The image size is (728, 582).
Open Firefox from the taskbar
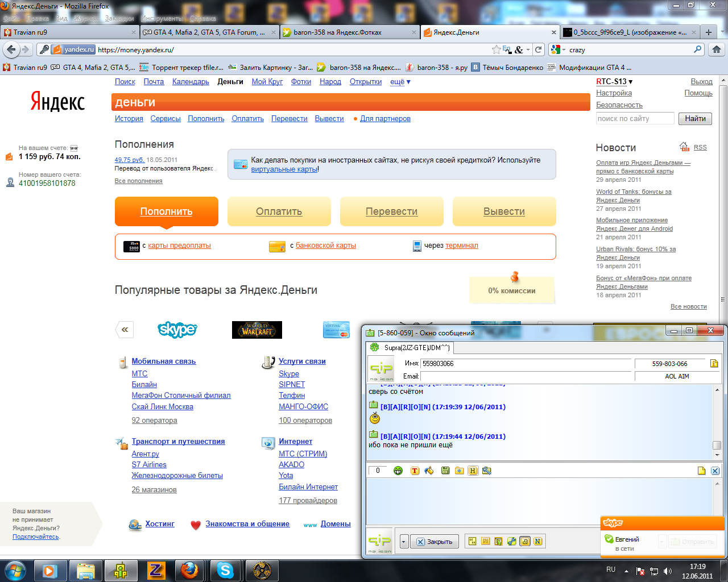189,570
